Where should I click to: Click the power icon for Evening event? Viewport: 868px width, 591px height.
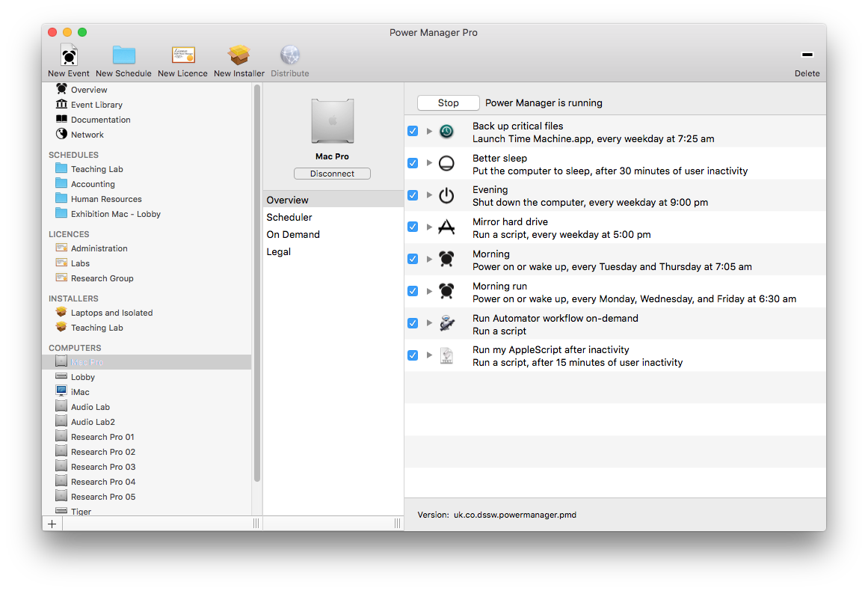tap(447, 195)
